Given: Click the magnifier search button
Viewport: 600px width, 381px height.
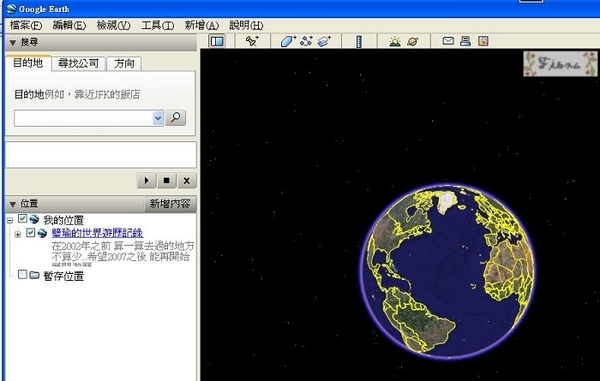Looking at the screenshot, I should coord(176,117).
